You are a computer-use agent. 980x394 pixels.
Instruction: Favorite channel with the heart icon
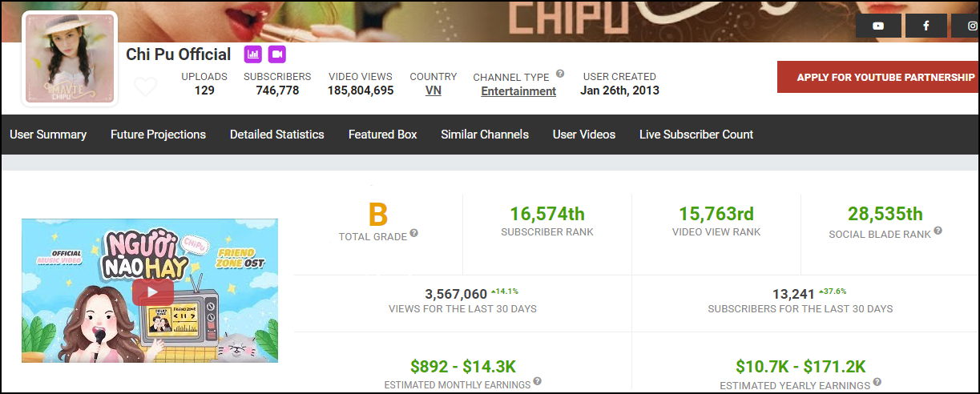tap(145, 86)
